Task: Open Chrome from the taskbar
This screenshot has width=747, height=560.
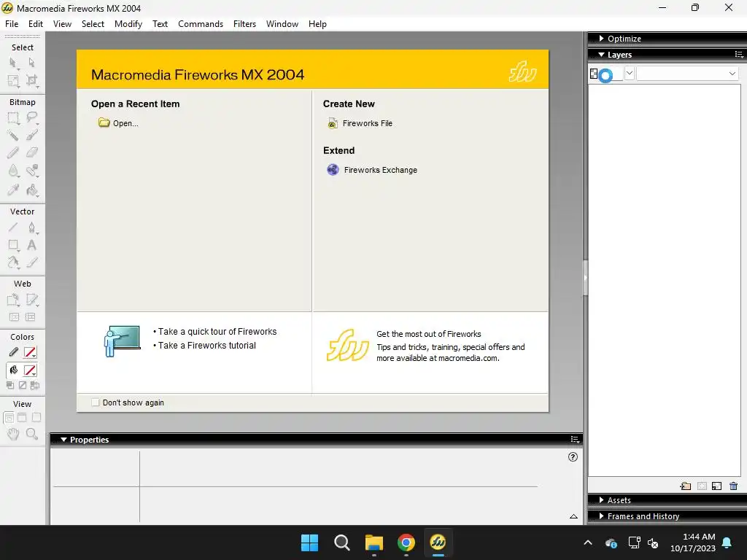Action: (406, 542)
